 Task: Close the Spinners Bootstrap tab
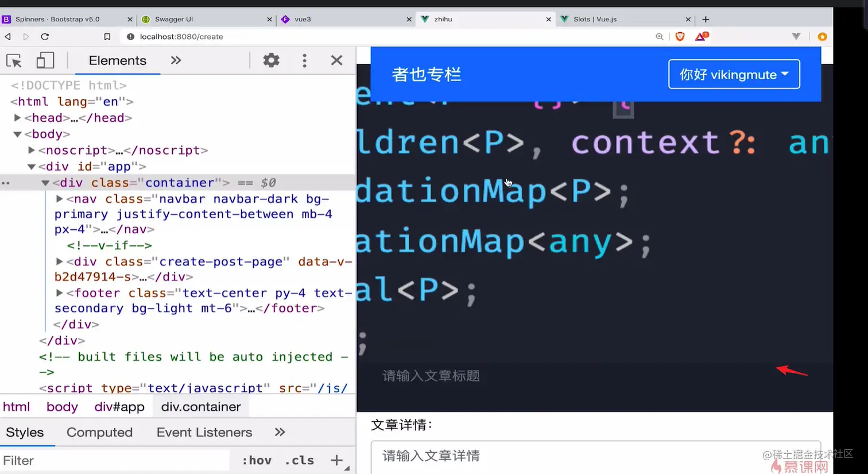pyautogui.click(x=130, y=20)
